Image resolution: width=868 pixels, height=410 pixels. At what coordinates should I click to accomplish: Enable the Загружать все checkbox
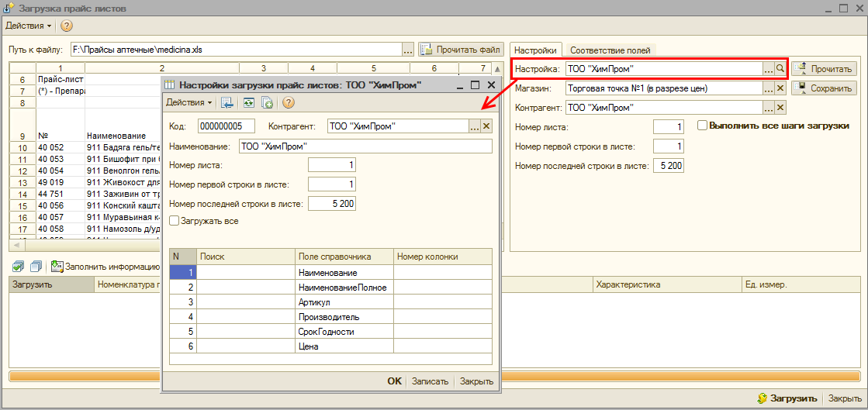click(x=174, y=221)
